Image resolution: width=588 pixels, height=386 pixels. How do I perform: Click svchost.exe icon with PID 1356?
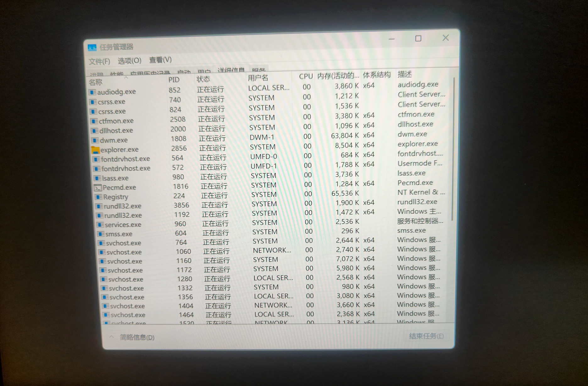coord(106,297)
